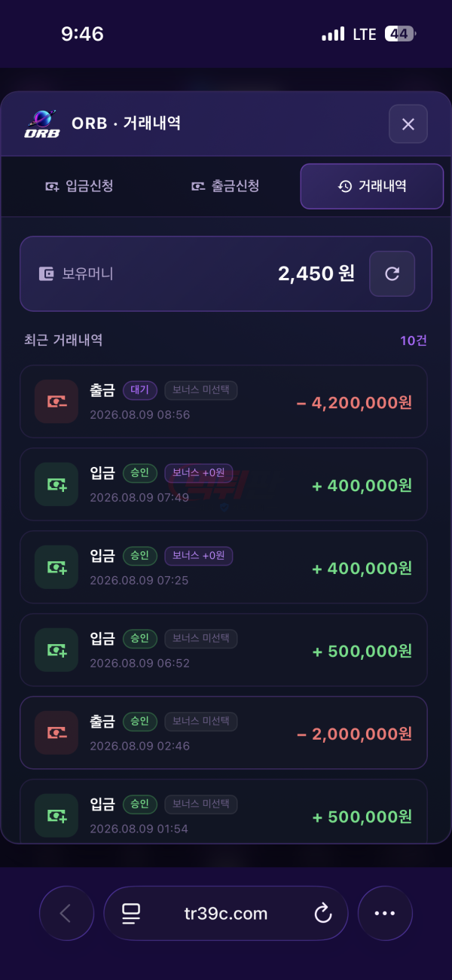The width and height of the screenshot is (452, 980).
Task: Click the 10건 transaction count
Action: click(414, 340)
